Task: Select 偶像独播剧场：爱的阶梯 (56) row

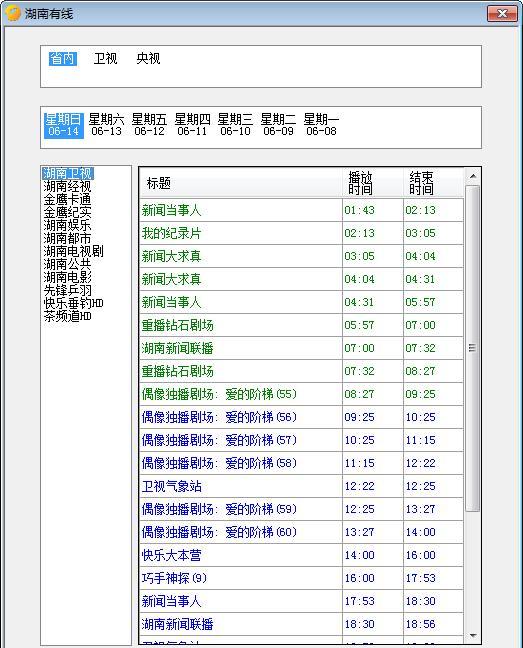Action: point(301,417)
